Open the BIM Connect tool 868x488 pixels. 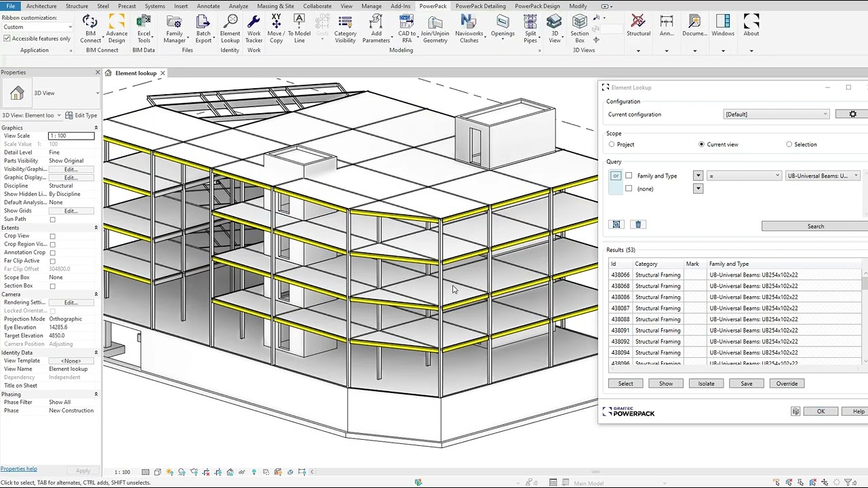[90, 28]
